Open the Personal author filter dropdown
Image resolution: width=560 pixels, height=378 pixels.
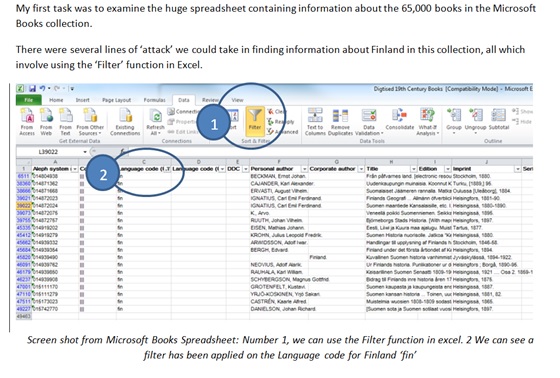(x=304, y=169)
